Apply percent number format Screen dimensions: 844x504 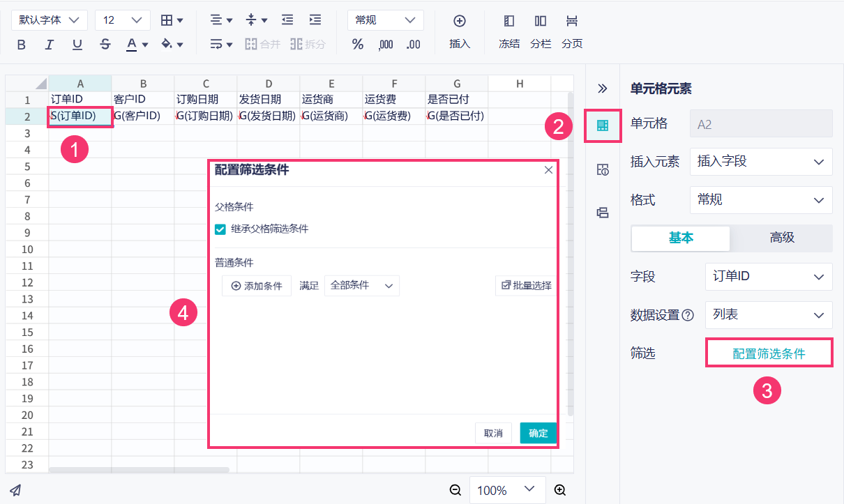point(358,45)
